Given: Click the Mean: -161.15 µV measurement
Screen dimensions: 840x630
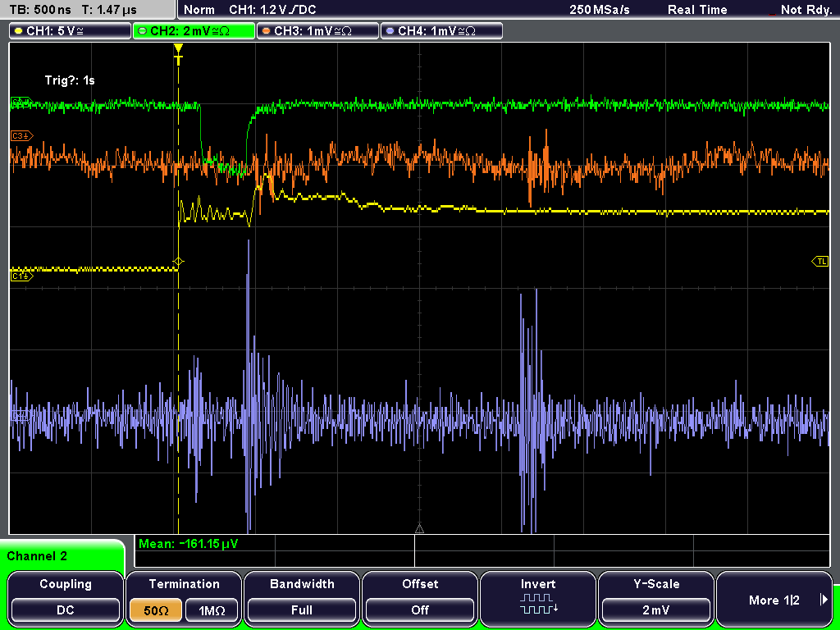Looking at the screenshot, I should 189,544.
